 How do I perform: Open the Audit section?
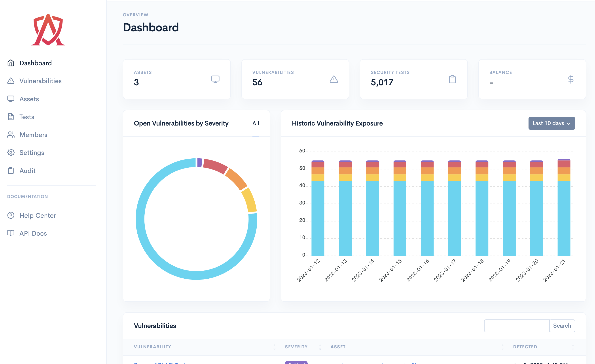(x=27, y=171)
